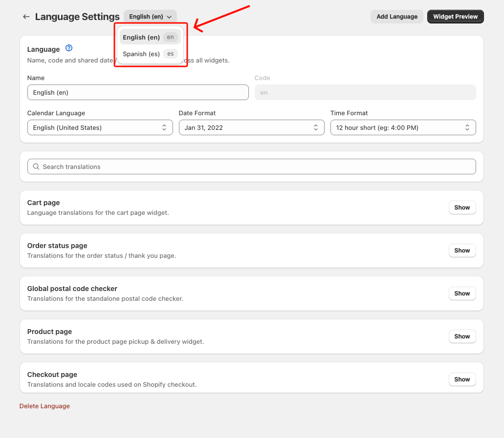Open the Calendar Language dropdown
Image resolution: width=504 pixels, height=438 pixels.
coord(100,127)
